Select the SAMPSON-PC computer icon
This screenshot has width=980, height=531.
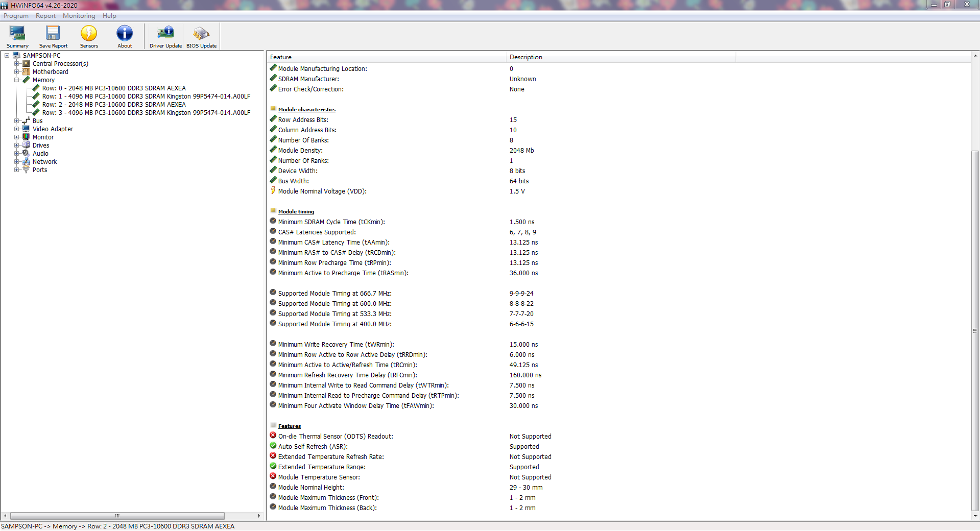(x=16, y=55)
